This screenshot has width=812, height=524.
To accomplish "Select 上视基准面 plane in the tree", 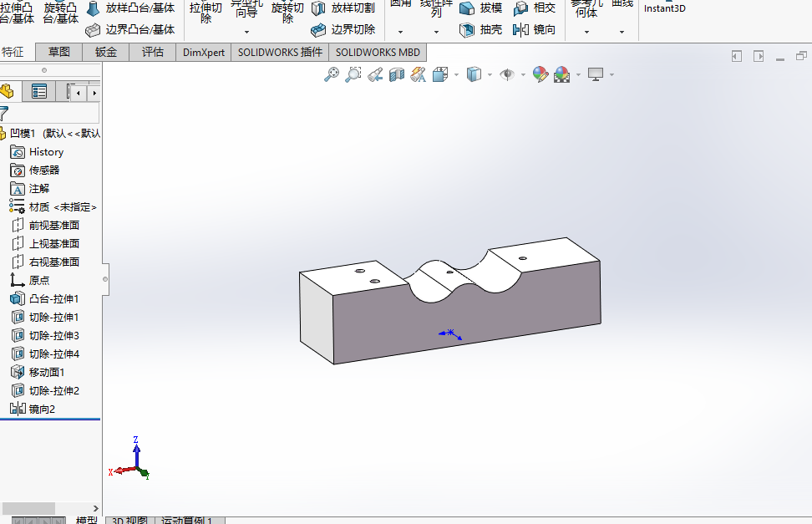I will pyautogui.click(x=53, y=244).
